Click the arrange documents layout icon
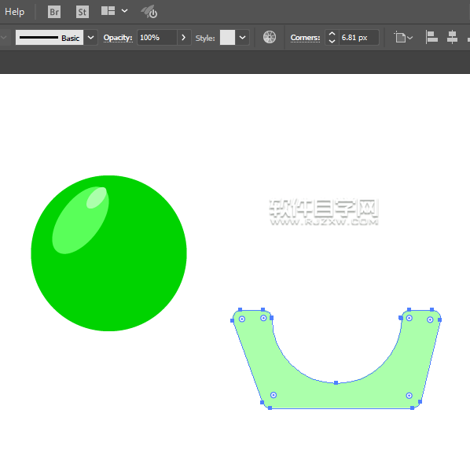The height and width of the screenshot is (476, 470). tap(108, 11)
